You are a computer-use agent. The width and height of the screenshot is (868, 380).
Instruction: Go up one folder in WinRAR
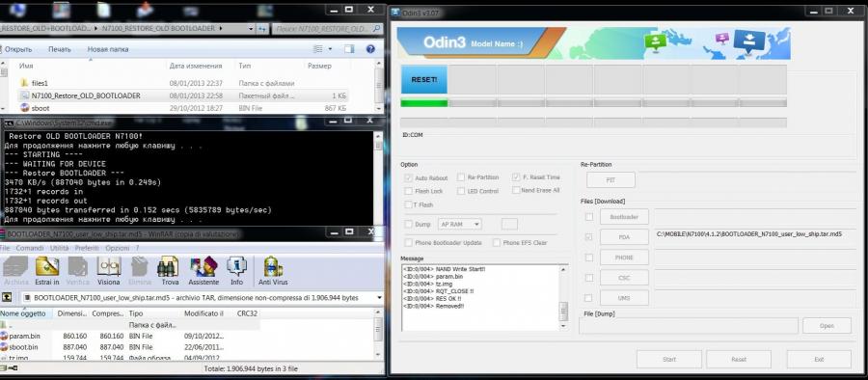click(x=8, y=297)
